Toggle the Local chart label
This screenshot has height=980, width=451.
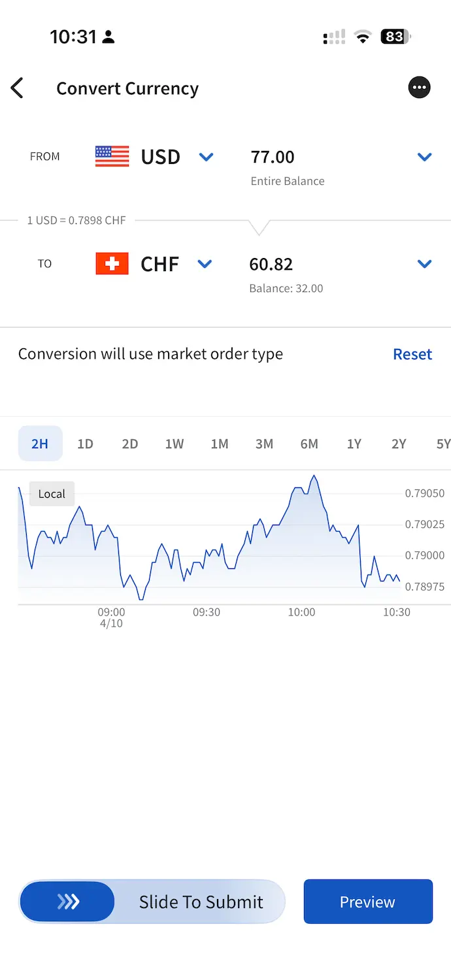click(x=52, y=493)
